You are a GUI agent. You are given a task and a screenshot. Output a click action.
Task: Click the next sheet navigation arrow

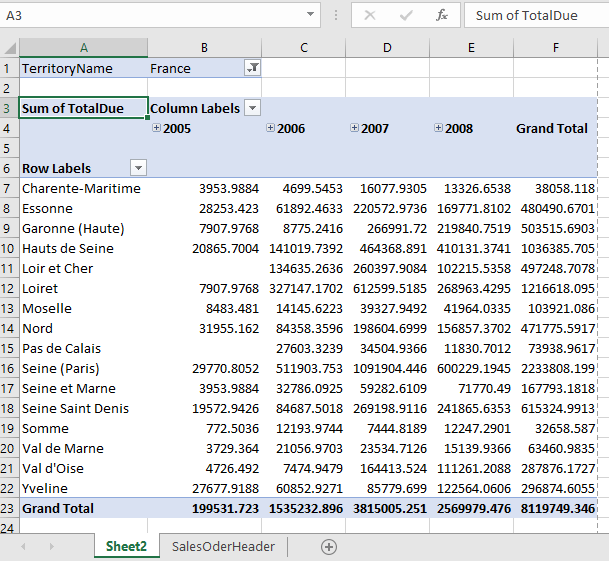[x=52, y=547]
